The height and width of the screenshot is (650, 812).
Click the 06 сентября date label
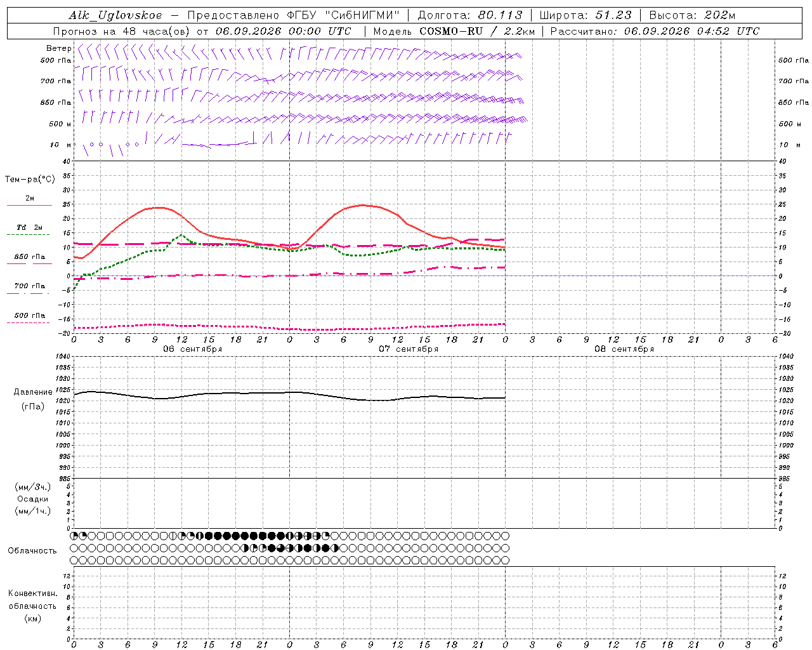pos(193,349)
